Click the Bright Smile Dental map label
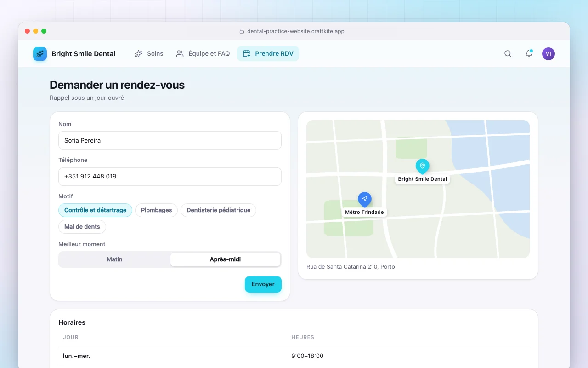The height and width of the screenshot is (368, 588). (x=423, y=179)
